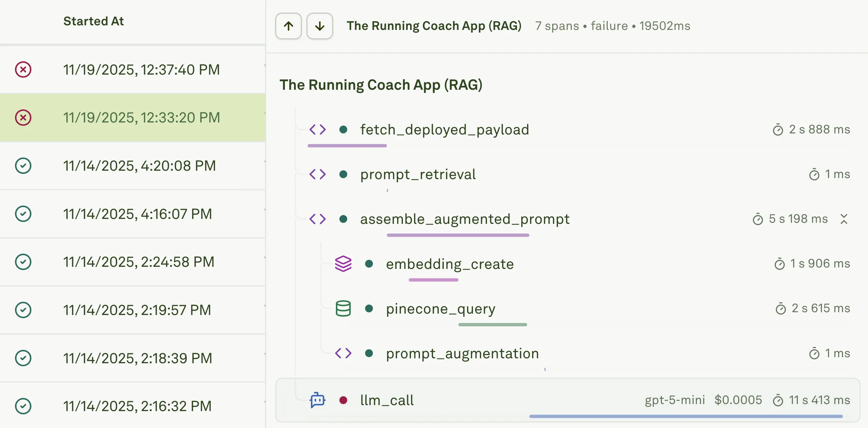Image resolution: width=868 pixels, height=428 pixels.
Task: Click the red failure icon for 12:33:20 PM
Action: 23,118
